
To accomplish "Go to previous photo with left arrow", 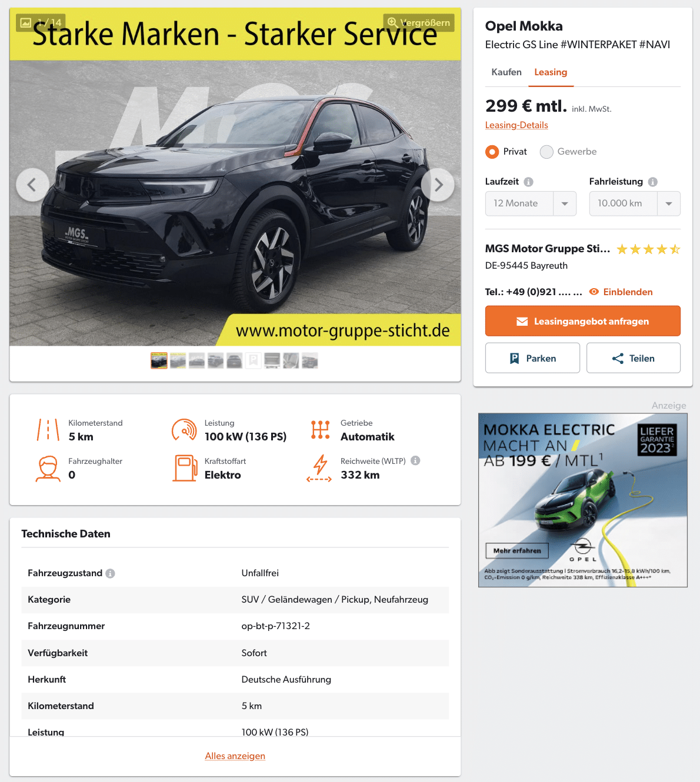I will click(32, 185).
